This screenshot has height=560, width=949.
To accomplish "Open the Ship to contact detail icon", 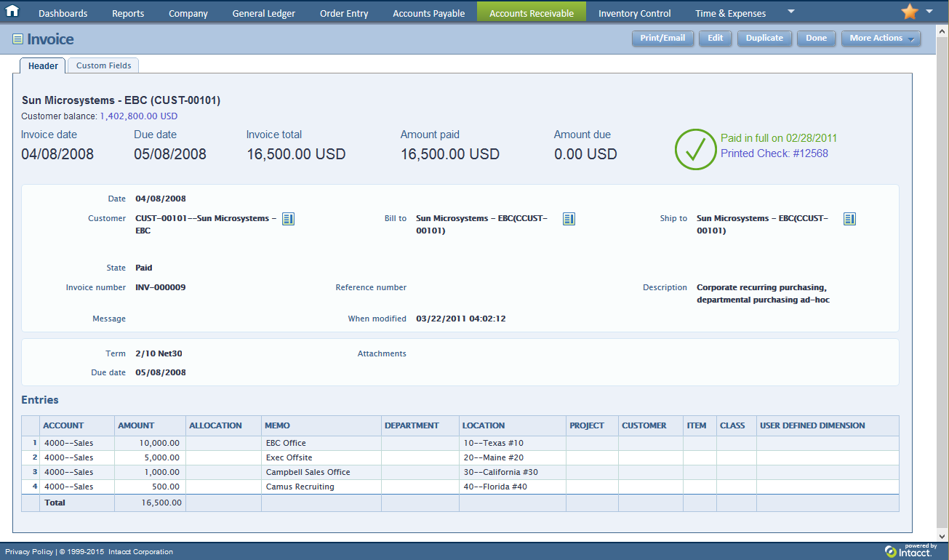I will 849,219.
